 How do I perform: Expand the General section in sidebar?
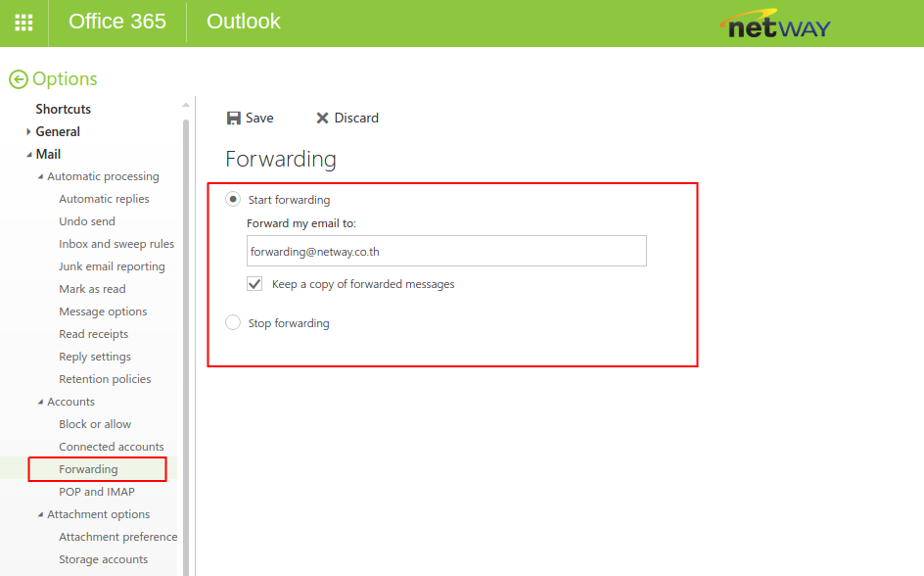coord(29,131)
